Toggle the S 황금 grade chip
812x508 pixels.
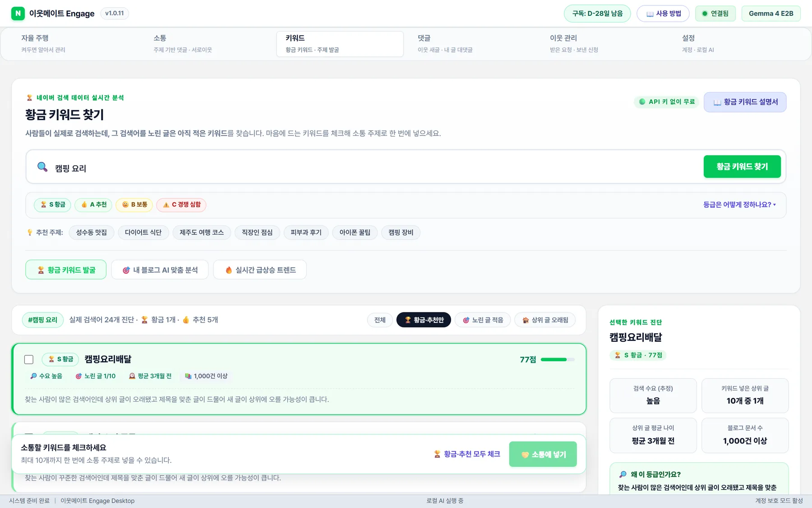point(52,205)
